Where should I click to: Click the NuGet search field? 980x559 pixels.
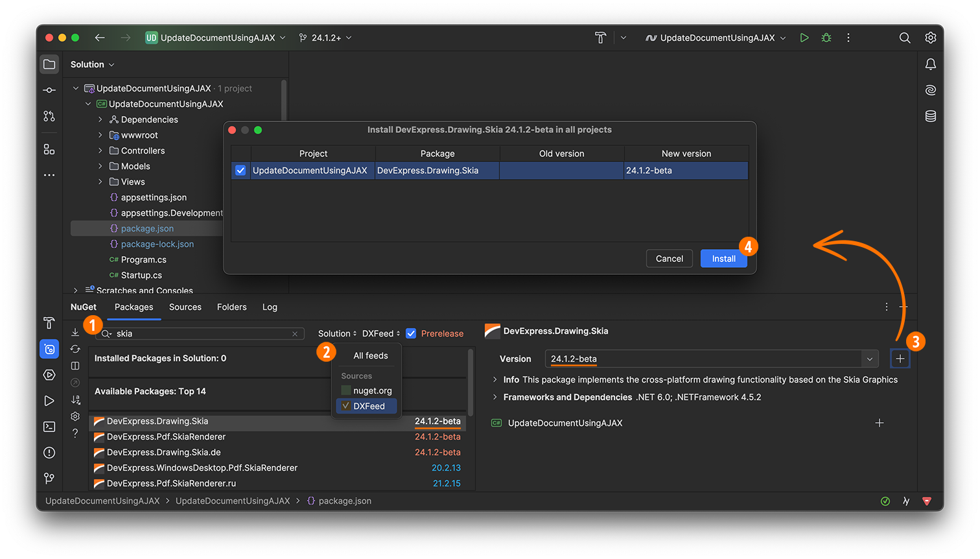(200, 333)
